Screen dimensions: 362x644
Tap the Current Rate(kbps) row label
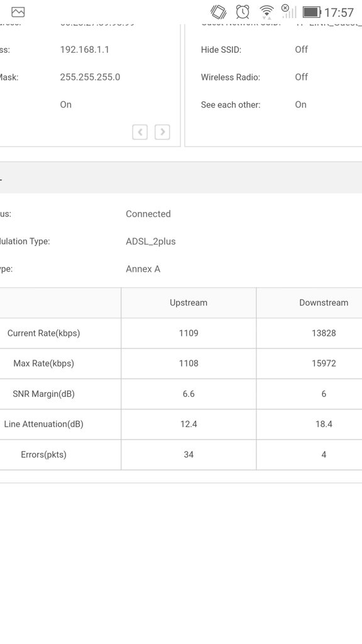click(43, 333)
